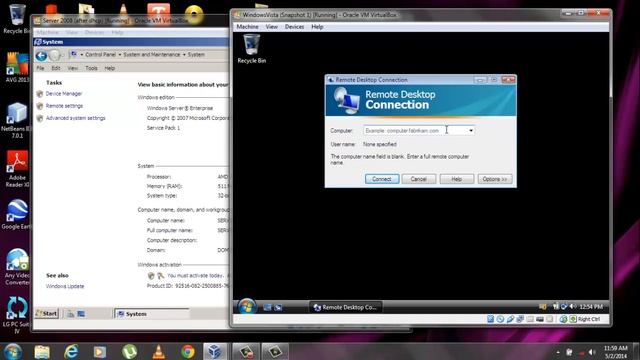Image resolution: width=640 pixels, height=360 pixels.
Task: Open Windows Update link under See also
Action: [65, 287]
